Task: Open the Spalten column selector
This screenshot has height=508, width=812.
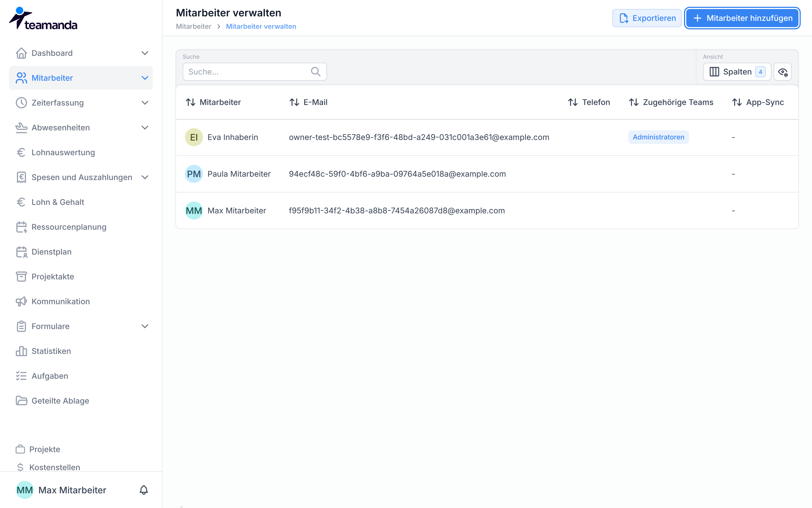Action: (x=737, y=72)
